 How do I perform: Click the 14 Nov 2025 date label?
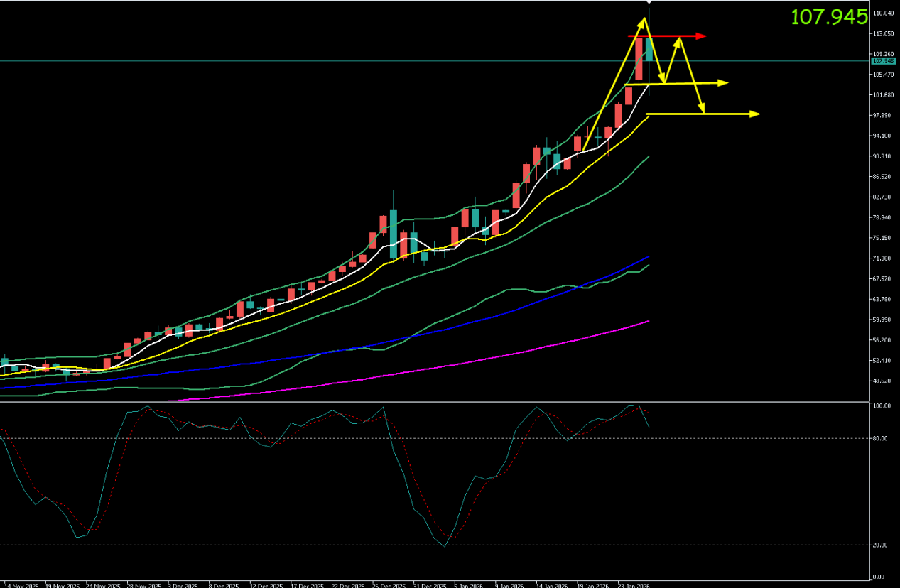click(21, 585)
